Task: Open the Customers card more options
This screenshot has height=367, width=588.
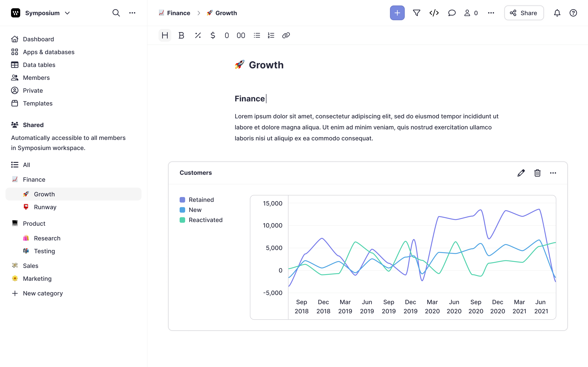Action: coord(553,173)
